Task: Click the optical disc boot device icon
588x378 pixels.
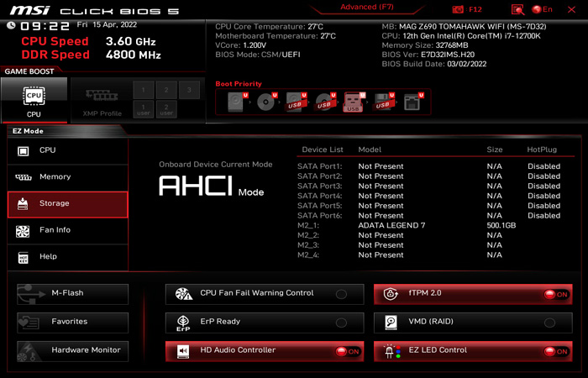Action: (x=267, y=102)
